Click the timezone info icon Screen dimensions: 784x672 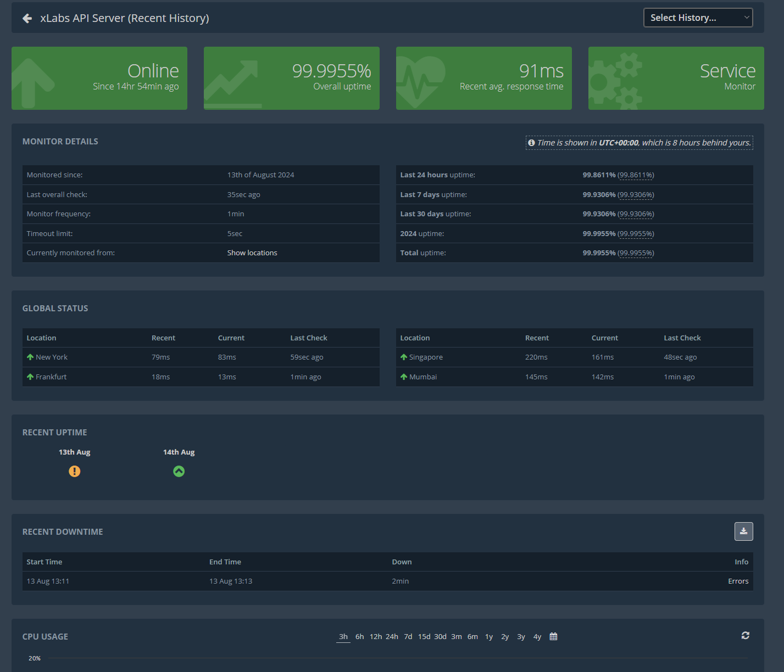(x=531, y=143)
